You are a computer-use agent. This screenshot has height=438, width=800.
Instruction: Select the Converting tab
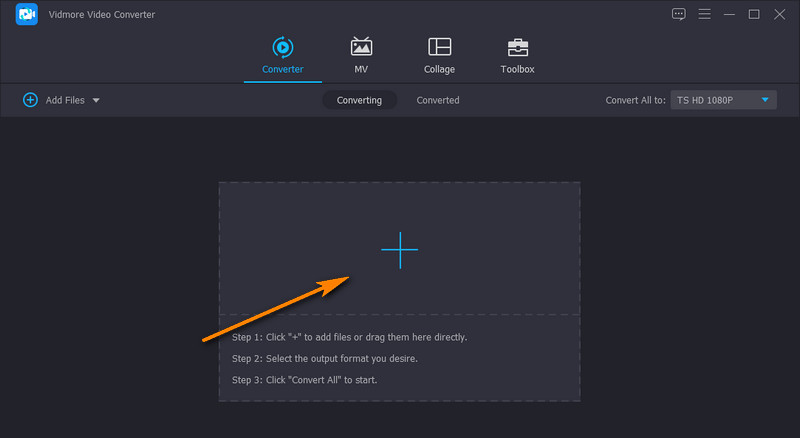pyautogui.click(x=359, y=100)
